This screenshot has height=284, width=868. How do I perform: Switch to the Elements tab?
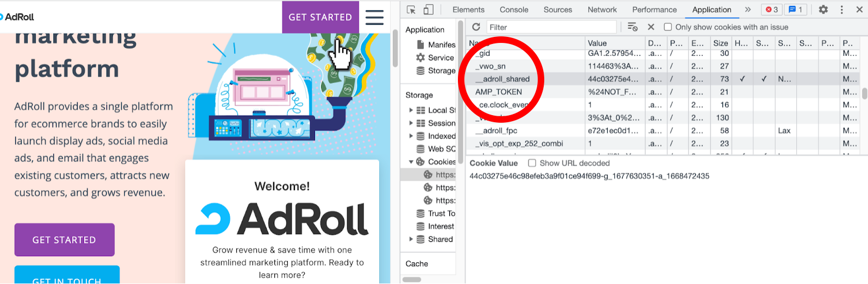click(468, 10)
